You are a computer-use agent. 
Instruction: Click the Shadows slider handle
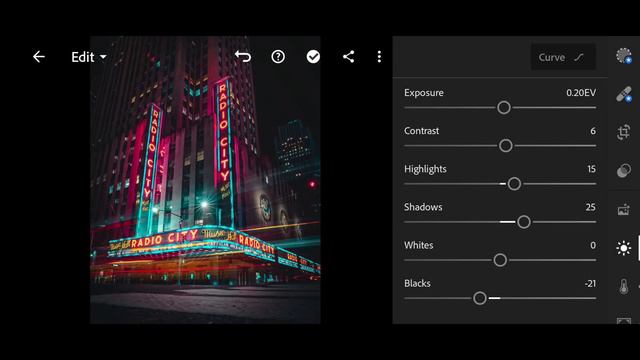tap(524, 222)
